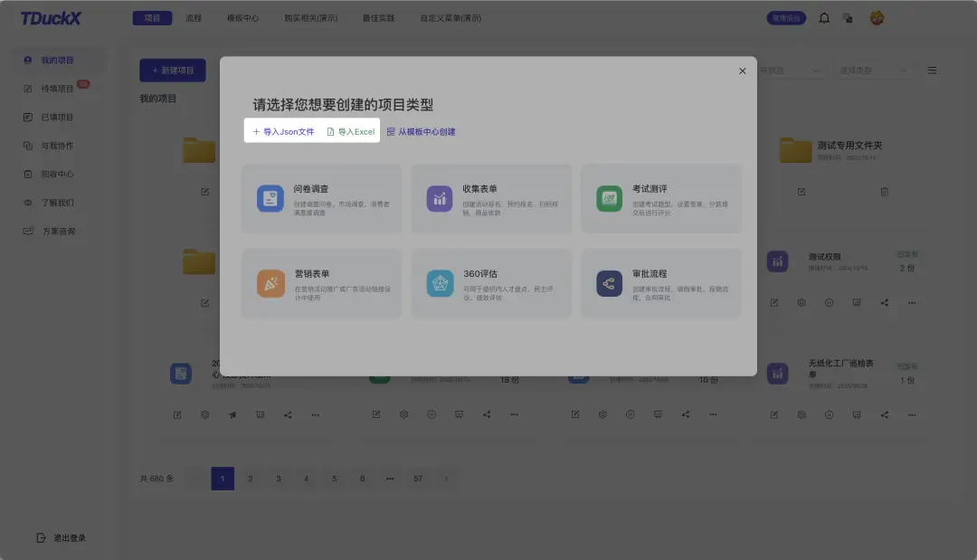Click the 新建项目 button
The width and height of the screenshot is (977, 560).
click(173, 71)
